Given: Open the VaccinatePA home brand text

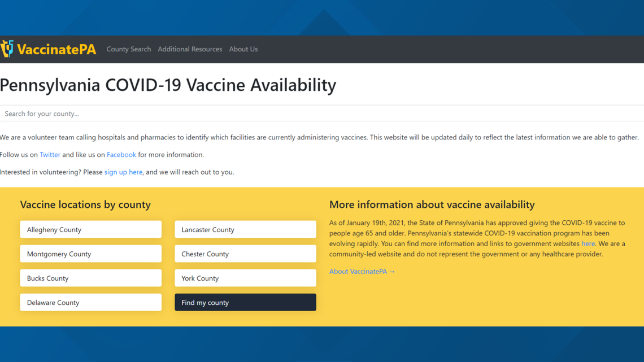Looking at the screenshot, I should coord(56,49).
